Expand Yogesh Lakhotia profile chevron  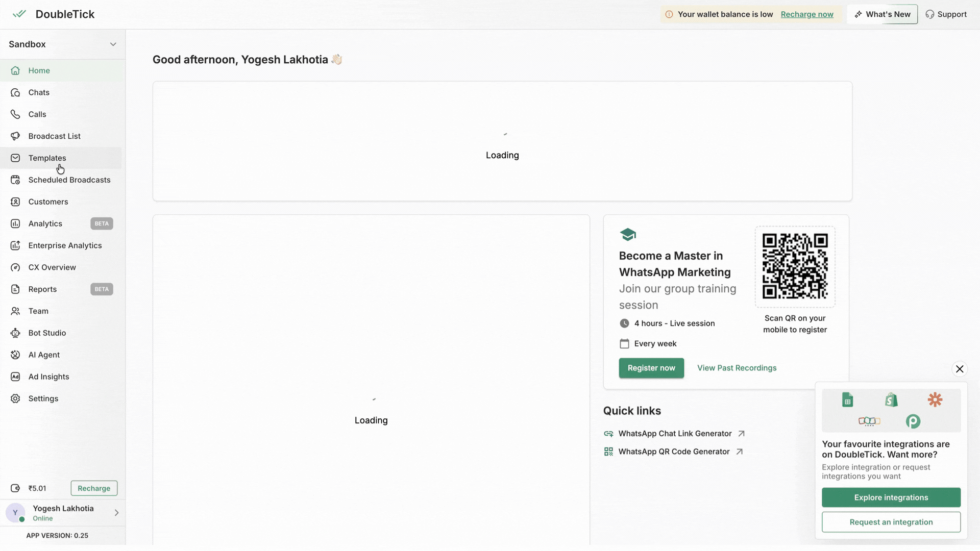116,513
